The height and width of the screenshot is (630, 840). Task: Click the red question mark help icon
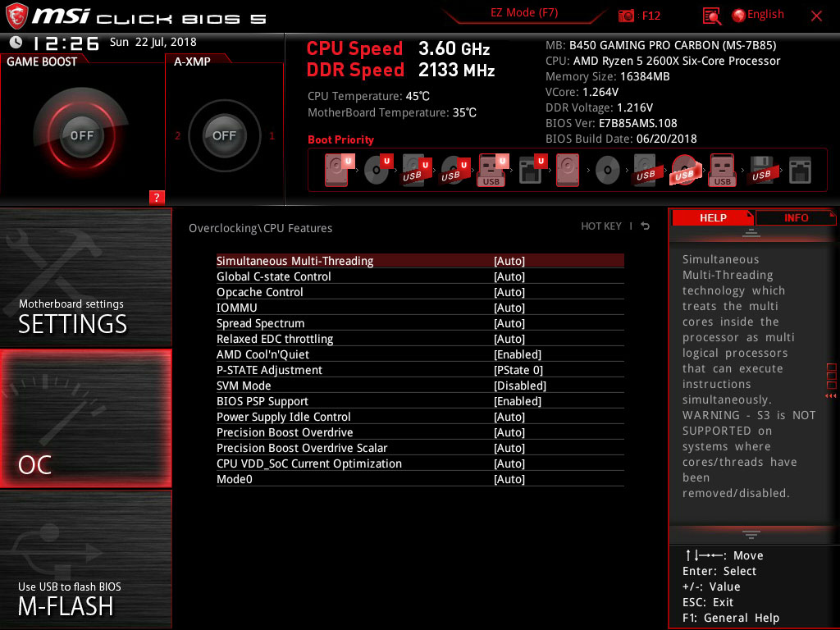coord(157,197)
